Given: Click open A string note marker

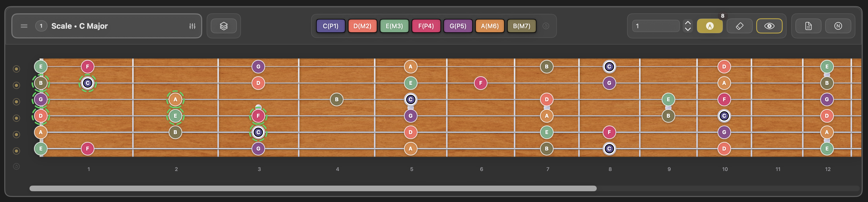Looking at the screenshot, I should click(41, 132).
